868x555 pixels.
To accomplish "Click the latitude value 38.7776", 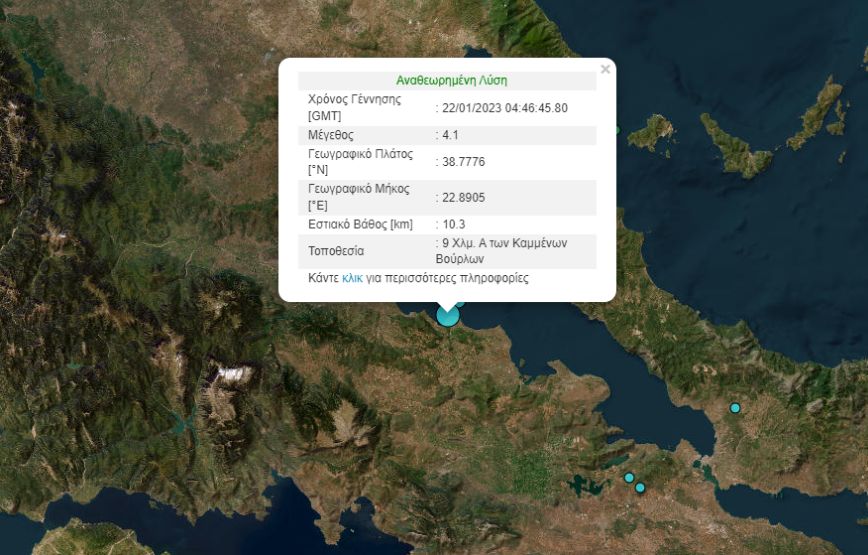I will 463,161.
